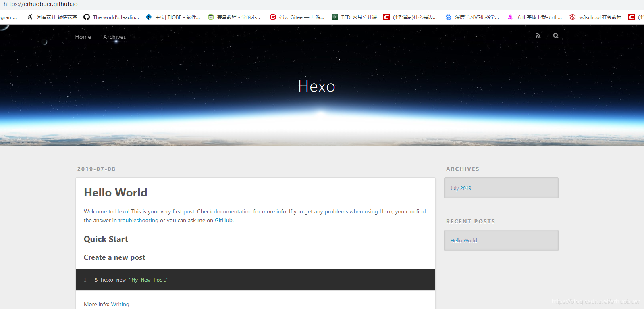Click the Quick Start heading
This screenshot has width=644, height=309.
[106, 239]
